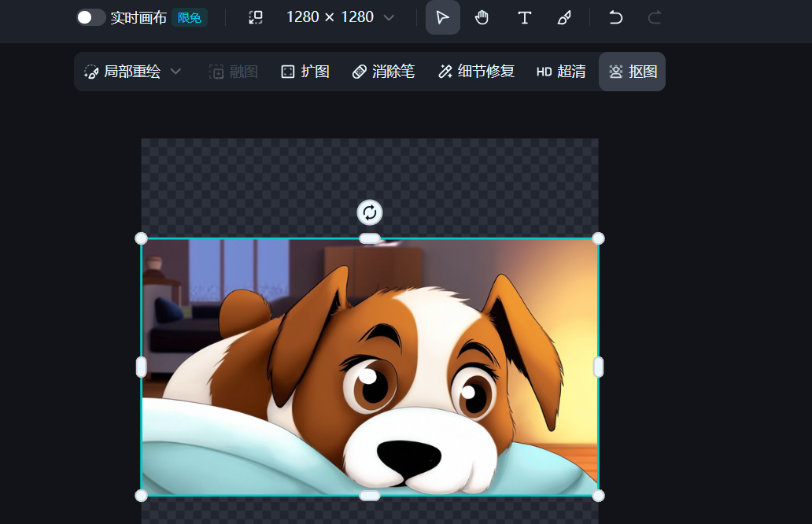Viewport: 812px width, 524px height.
Task: Select the 消除笔 eraser pen tool
Action: 383,72
